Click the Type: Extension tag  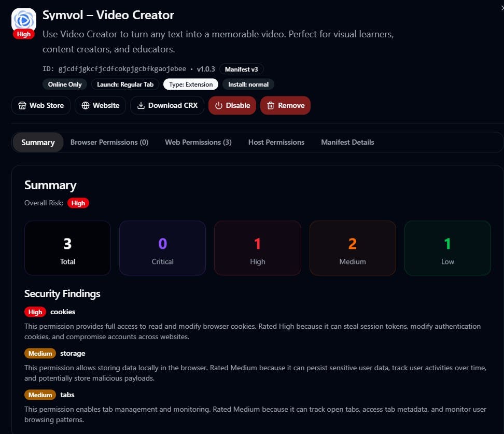(191, 84)
